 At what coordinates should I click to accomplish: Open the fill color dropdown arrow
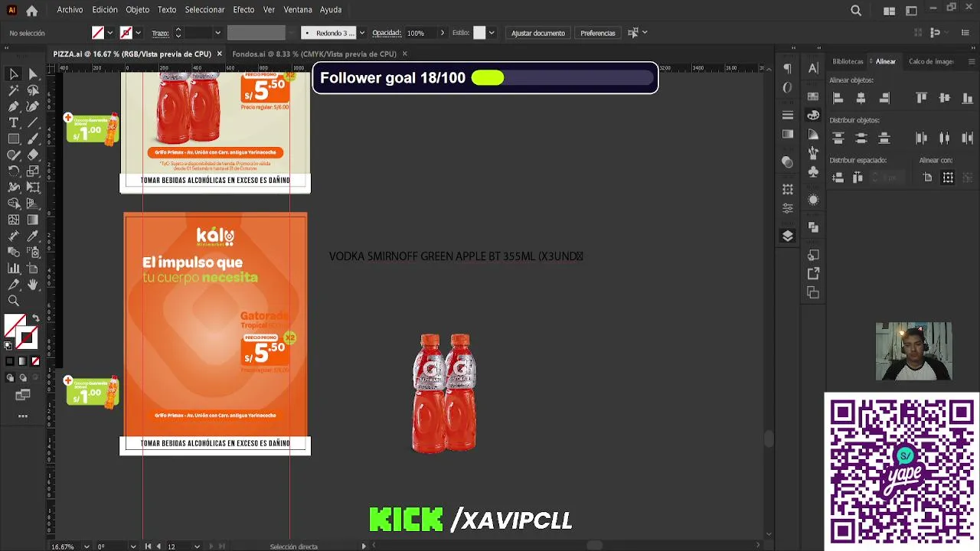point(110,33)
